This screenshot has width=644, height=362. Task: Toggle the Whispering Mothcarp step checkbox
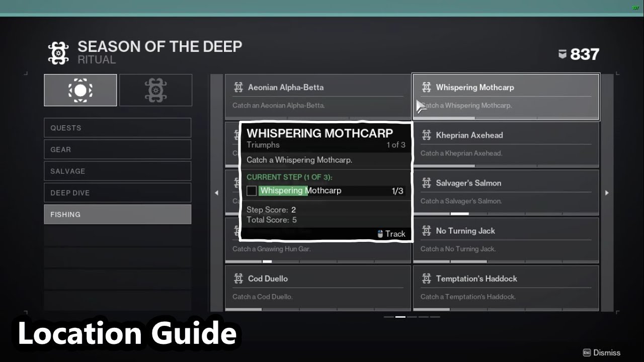point(252,191)
